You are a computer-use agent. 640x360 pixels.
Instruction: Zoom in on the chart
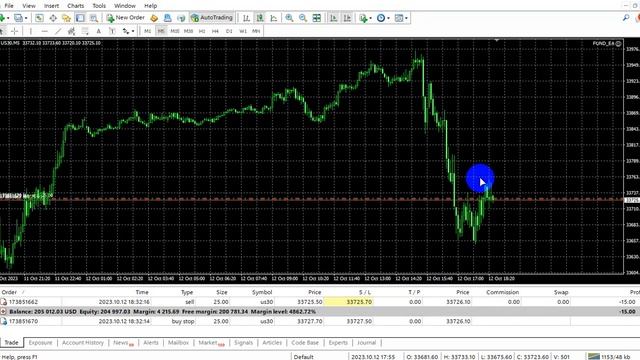pos(289,18)
